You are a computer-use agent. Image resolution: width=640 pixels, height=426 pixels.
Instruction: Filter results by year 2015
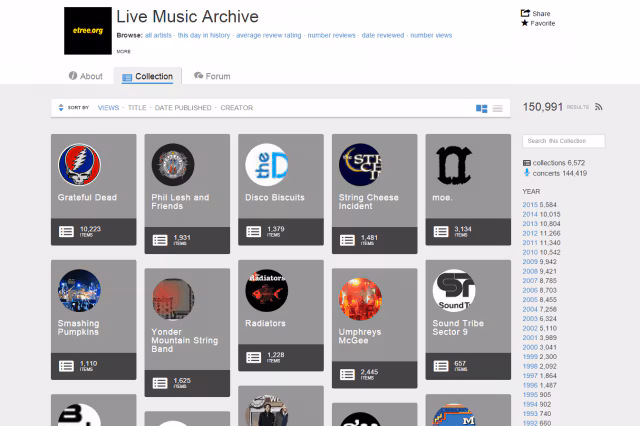click(530, 204)
